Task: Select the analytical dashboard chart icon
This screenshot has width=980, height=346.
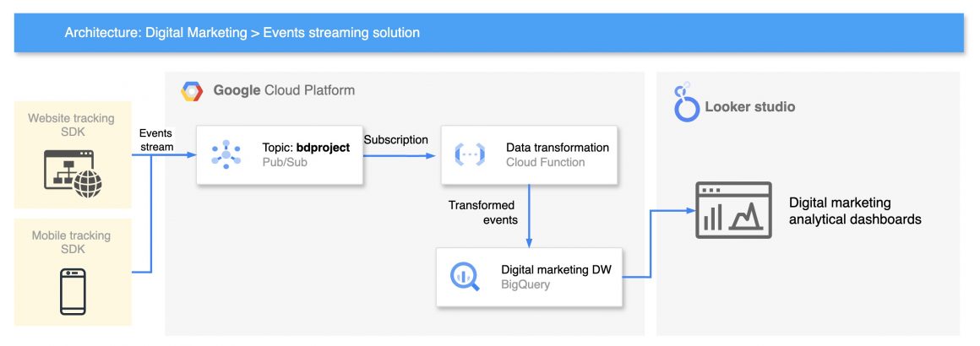Action: (732, 210)
